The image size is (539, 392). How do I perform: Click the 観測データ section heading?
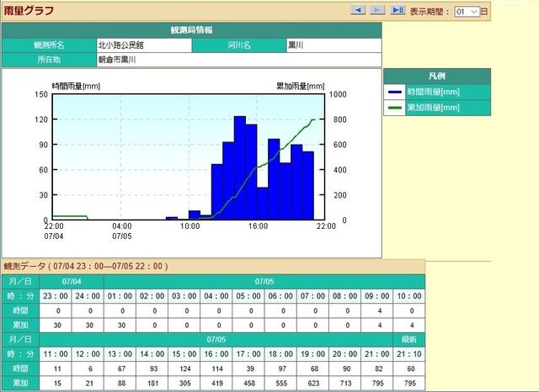(x=86, y=267)
